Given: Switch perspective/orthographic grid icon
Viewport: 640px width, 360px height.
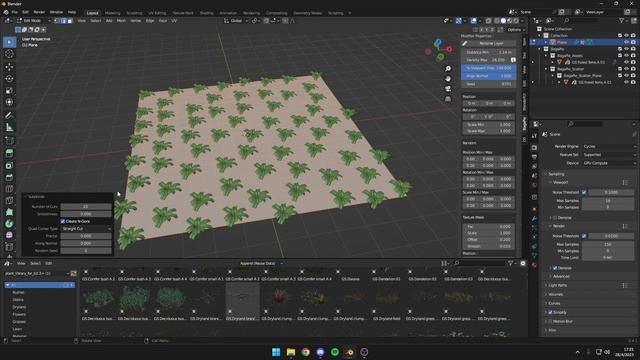Looking at the screenshot, I should tap(448, 99).
